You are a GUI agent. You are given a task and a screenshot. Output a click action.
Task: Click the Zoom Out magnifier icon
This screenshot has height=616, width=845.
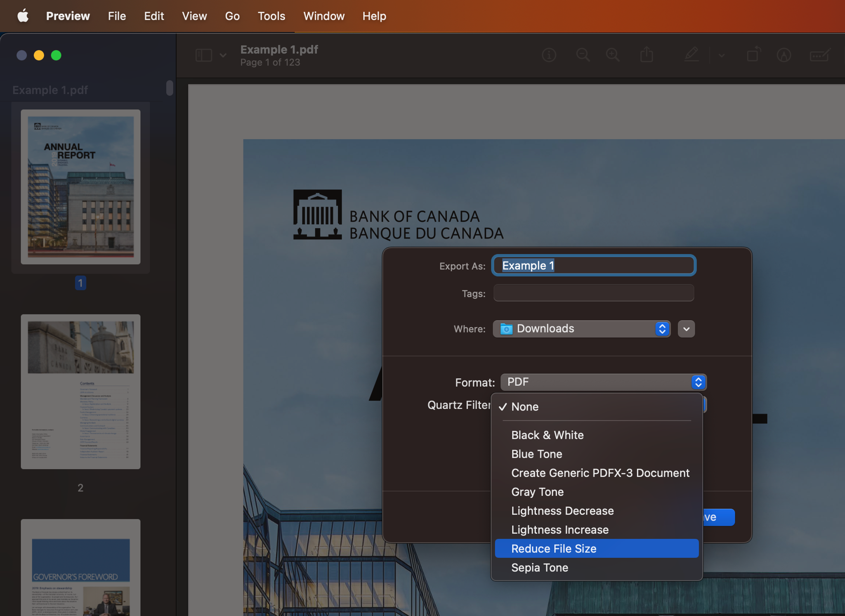tap(583, 55)
